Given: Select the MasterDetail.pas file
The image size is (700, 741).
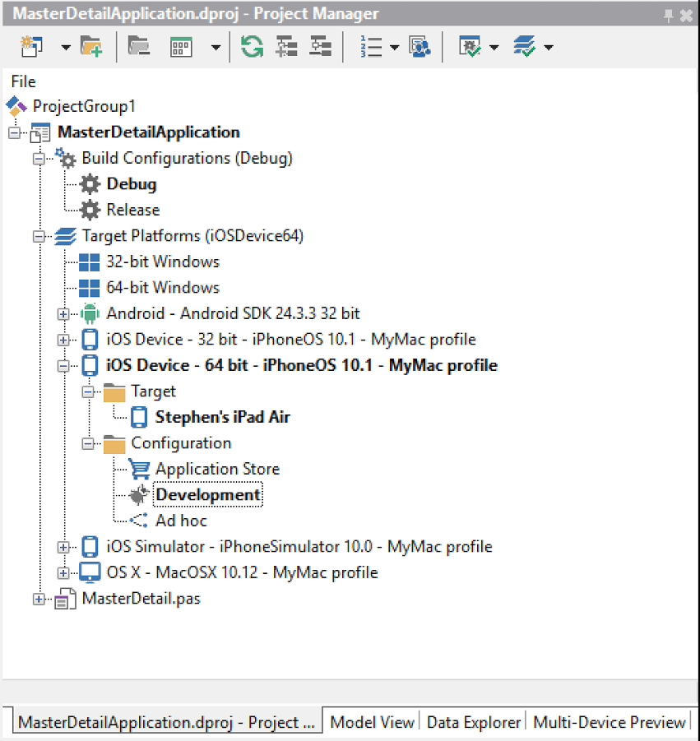Looking at the screenshot, I should tap(141, 599).
